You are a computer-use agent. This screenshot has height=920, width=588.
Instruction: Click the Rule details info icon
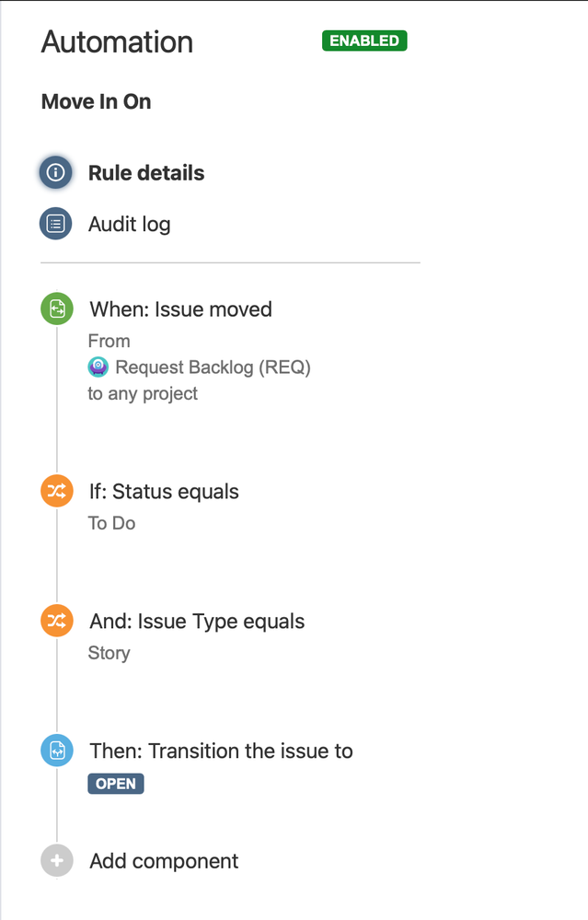[56, 172]
